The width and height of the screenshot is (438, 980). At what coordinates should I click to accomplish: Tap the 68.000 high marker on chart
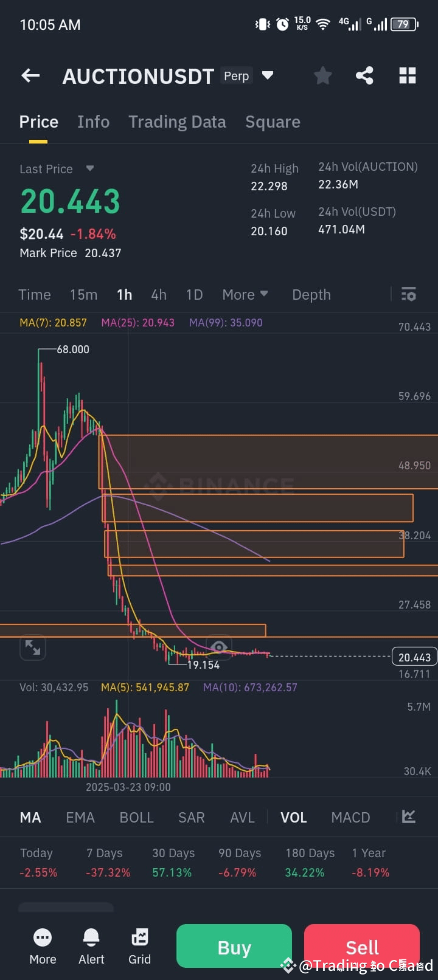click(73, 350)
